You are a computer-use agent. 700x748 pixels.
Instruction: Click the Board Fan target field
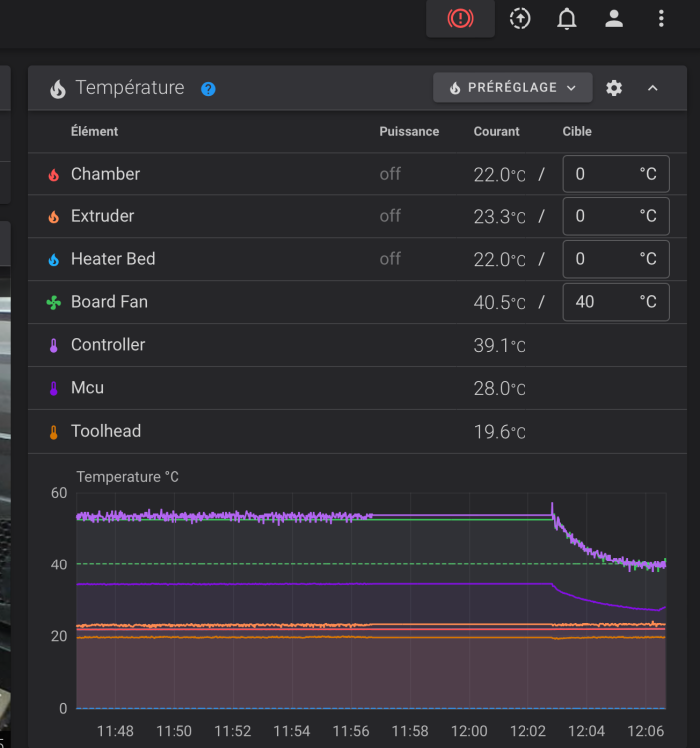click(604, 302)
